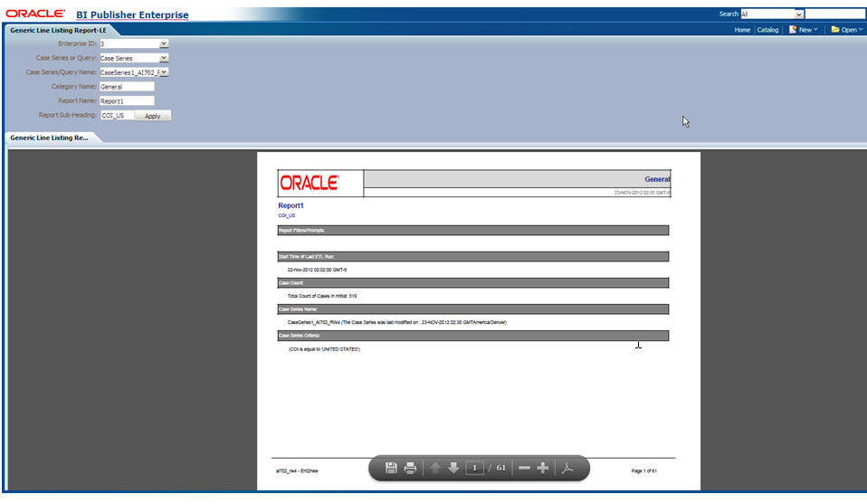The height and width of the screenshot is (504, 867).
Task: Click the CaseSeries1_AI702_RW4 description line
Action: pos(397,322)
